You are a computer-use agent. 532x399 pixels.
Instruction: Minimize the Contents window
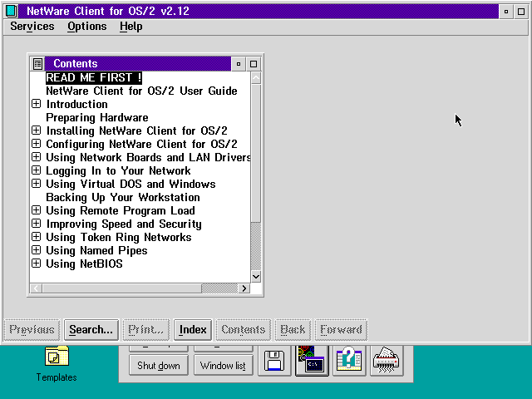coord(239,64)
